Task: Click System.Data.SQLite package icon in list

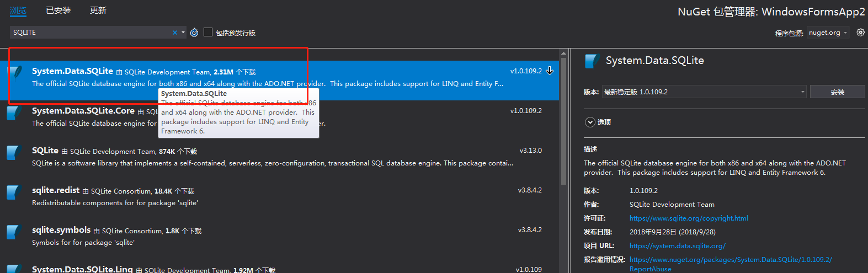Action: [x=15, y=73]
